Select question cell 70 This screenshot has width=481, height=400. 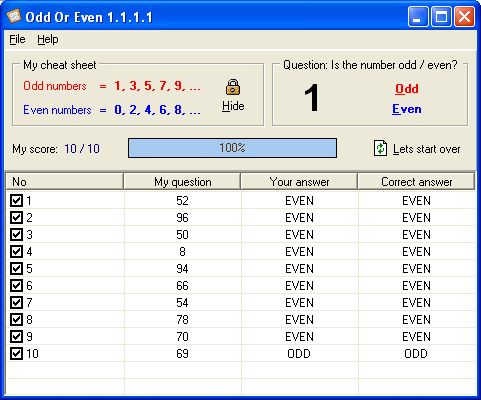coord(182,337)
